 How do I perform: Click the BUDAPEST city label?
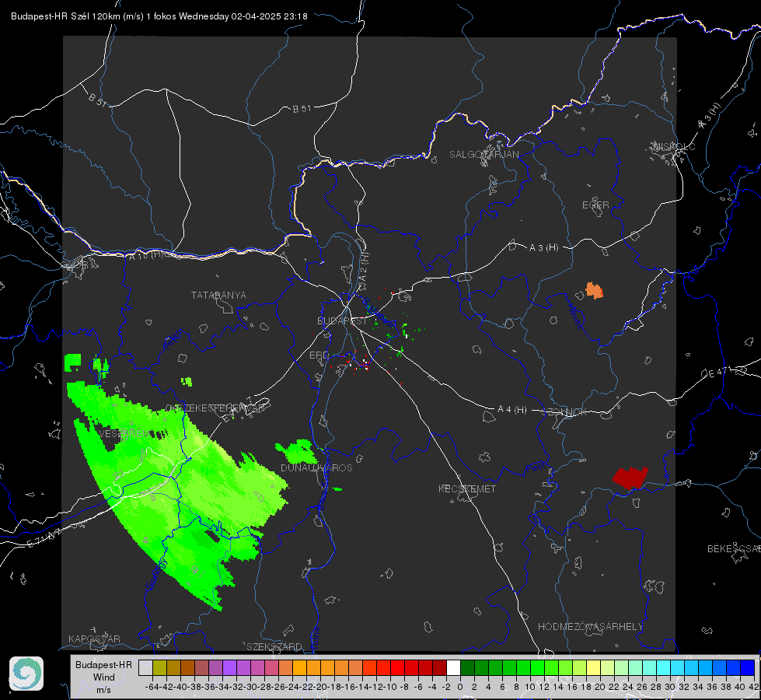tap(342, 320)
